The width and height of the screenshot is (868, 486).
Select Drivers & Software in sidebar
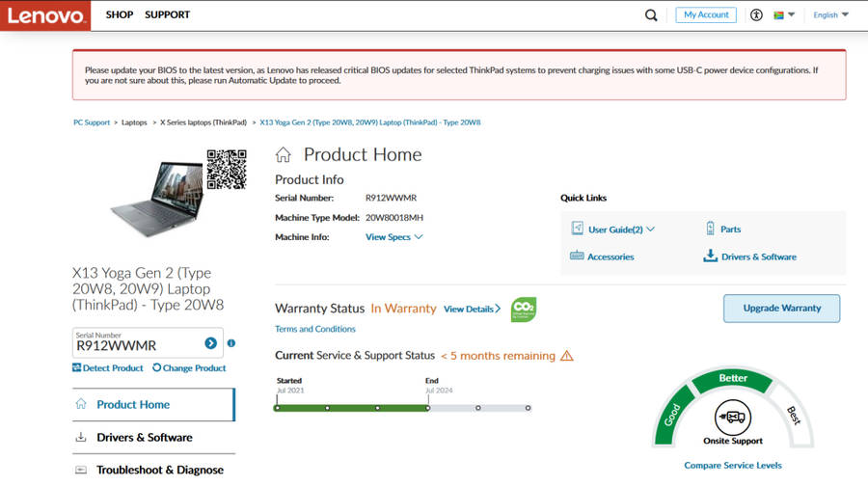click(144, 438)
